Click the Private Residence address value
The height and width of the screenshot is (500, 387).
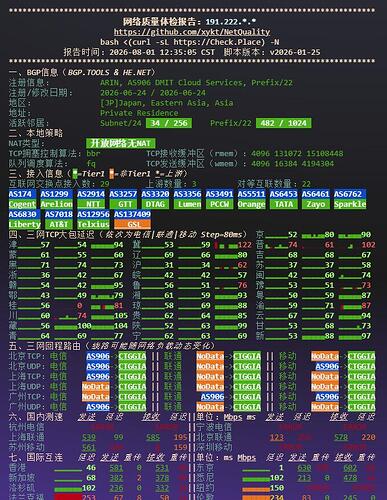[x=139, y=113]
